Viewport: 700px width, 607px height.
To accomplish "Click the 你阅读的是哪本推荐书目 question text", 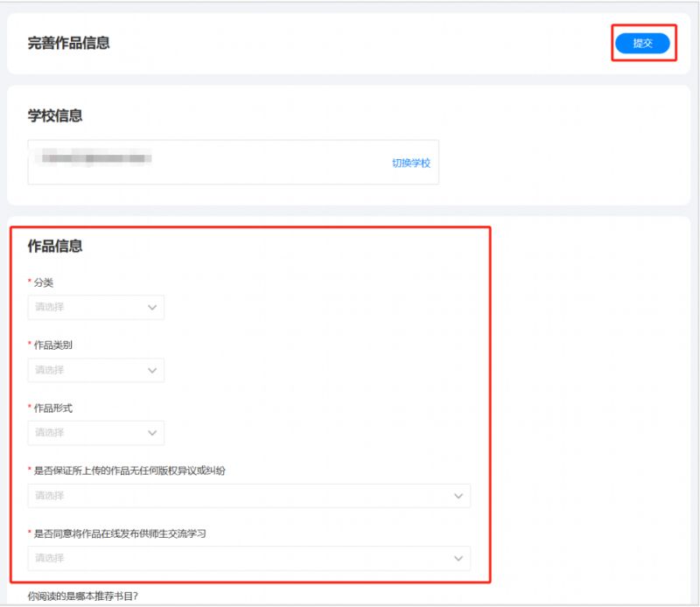I will click(x=83, y=596).
